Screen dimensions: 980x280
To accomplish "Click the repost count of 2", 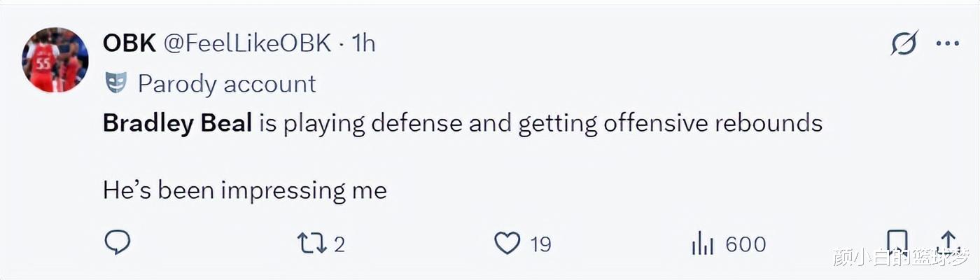I will [x=339, y=244].
